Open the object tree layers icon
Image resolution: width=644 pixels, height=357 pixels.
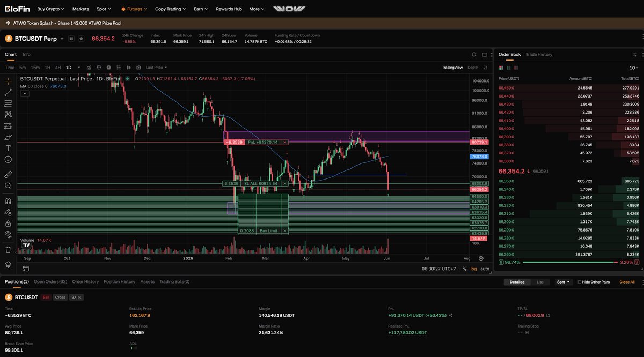click(x=8, y=264)
